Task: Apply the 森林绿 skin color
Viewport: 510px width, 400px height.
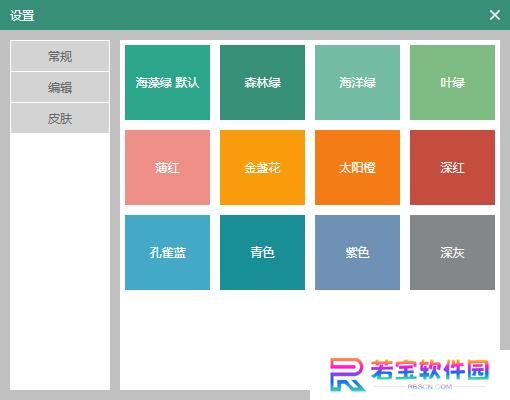Action: [x=262, y=82]
